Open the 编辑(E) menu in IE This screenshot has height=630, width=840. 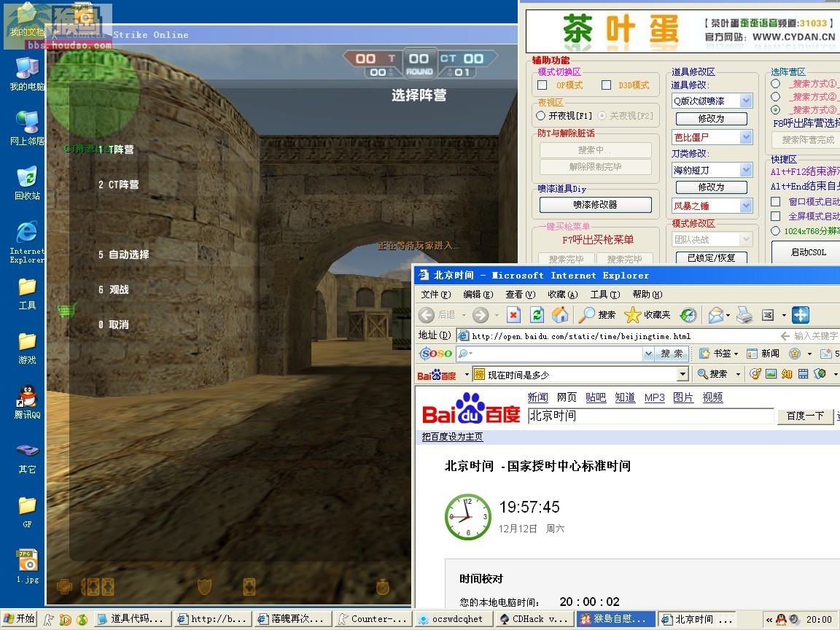(478, 294)
